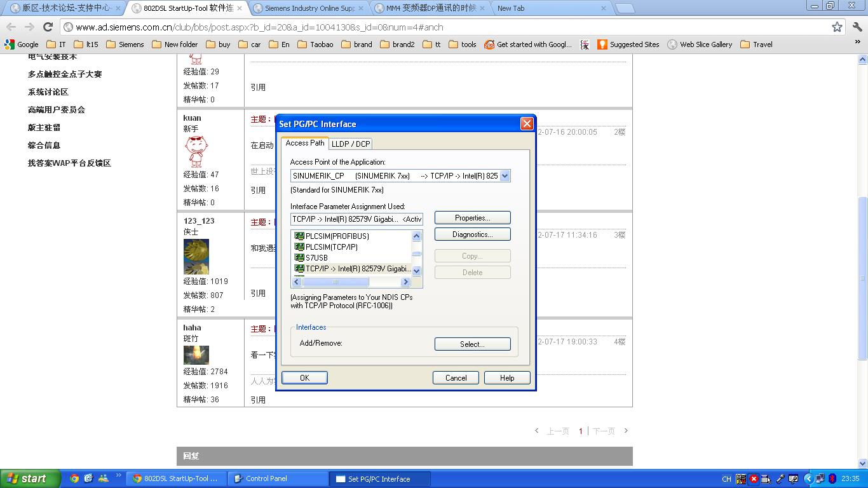
Task: Open the tools bookmark folder
Action: (463, 44)
